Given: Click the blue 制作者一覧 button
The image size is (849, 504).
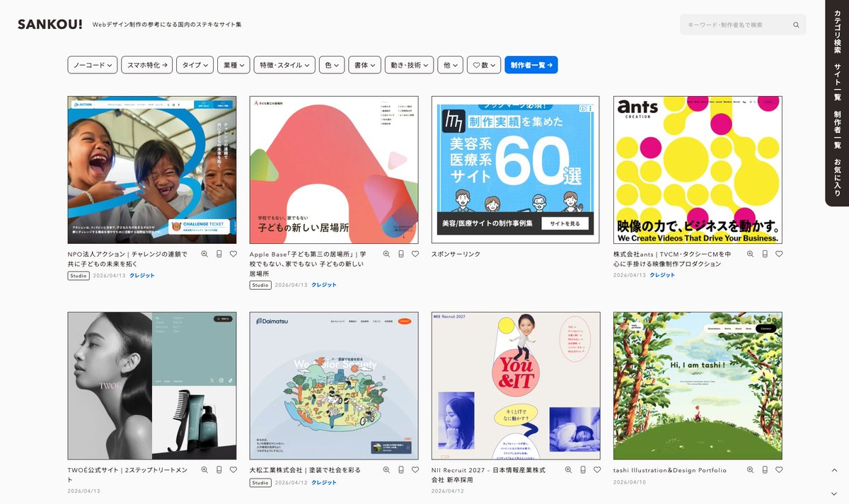Looking at the screenshot, I should pyautogui.click(x=531, y=65).
